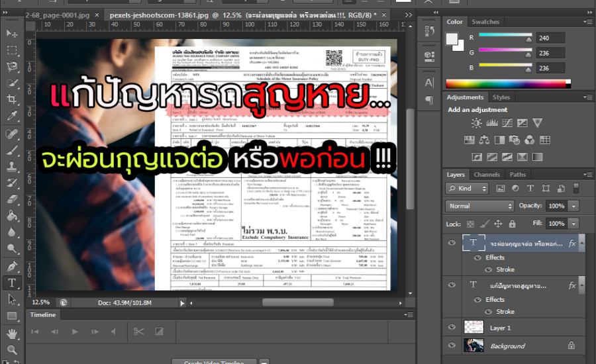Add a Brightness/Contrast adjustment
596x364 pixels.
477,122
